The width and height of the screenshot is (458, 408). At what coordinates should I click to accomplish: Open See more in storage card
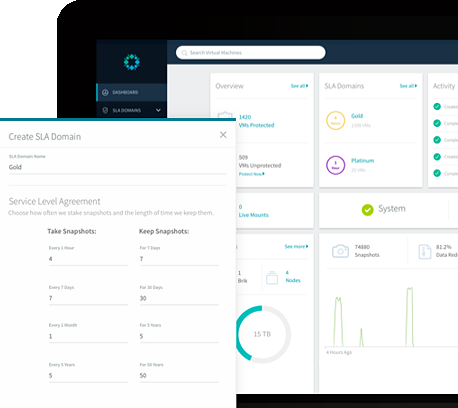tap(296, 246)
